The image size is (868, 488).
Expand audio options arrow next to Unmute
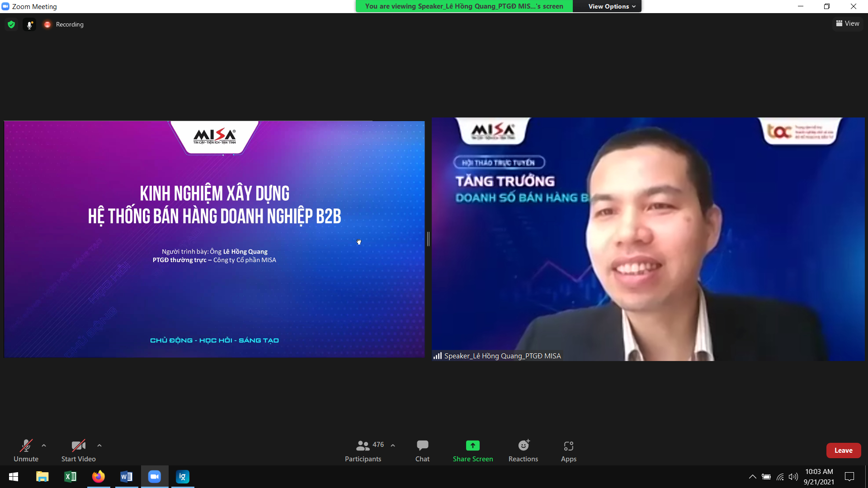click(44, 446)
